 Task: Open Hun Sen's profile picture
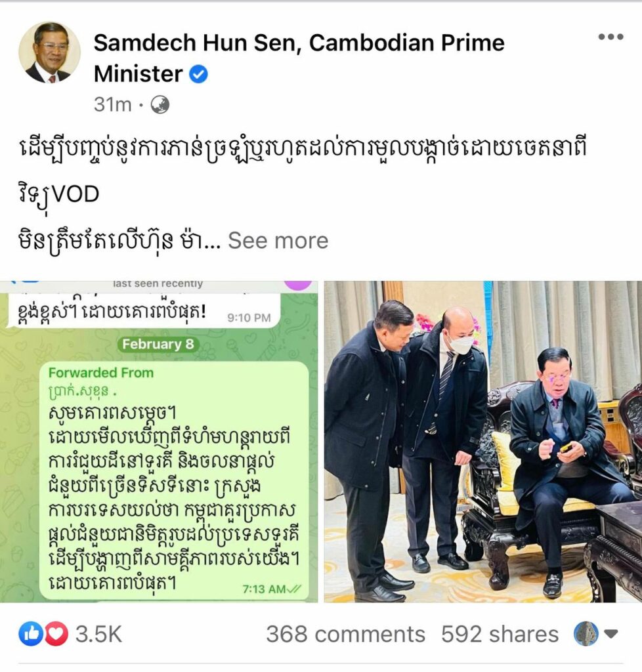coord(49,52)
